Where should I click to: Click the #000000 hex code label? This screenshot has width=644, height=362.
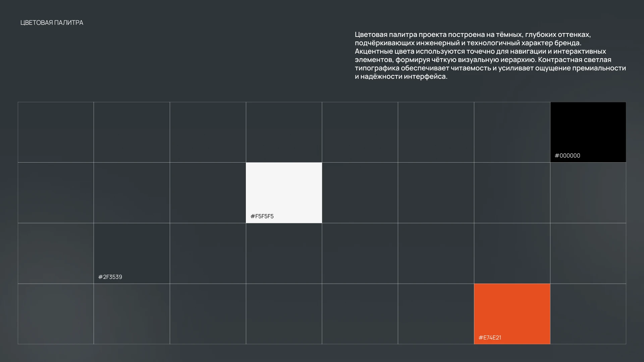point(567,156)
